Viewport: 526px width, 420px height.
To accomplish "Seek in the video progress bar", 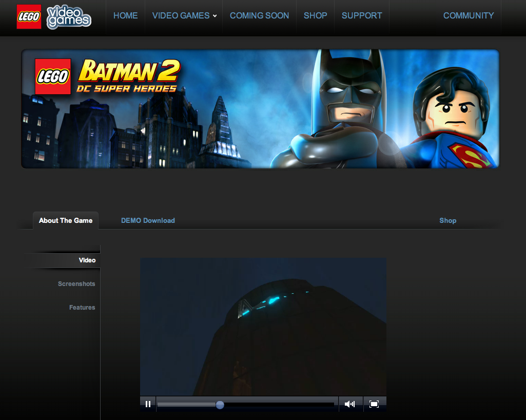I will click(246, 405).
